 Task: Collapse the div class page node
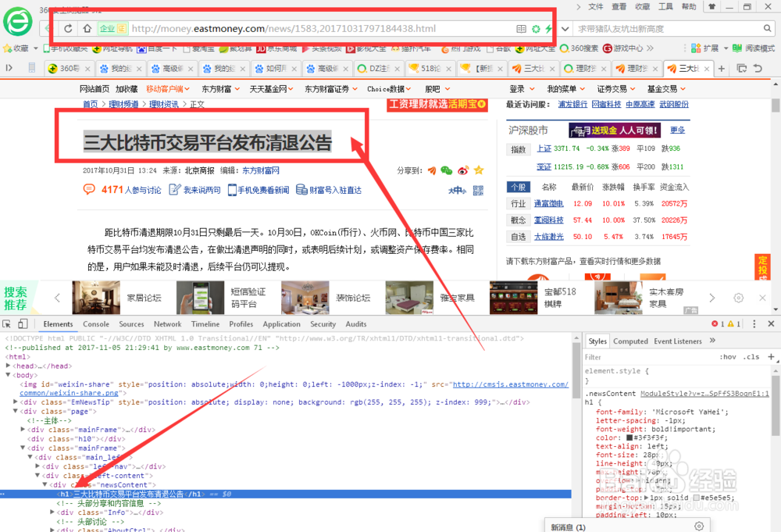point(16,411)
